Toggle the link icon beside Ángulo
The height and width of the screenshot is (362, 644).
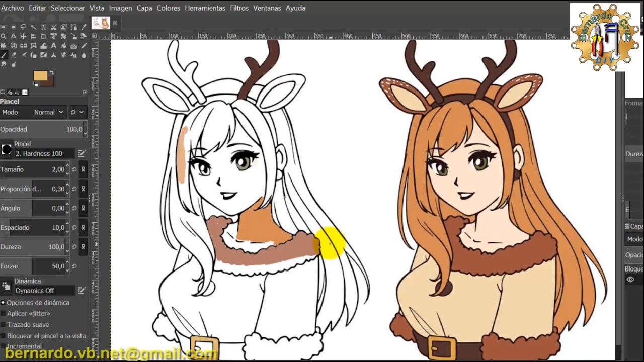[84, 208]
